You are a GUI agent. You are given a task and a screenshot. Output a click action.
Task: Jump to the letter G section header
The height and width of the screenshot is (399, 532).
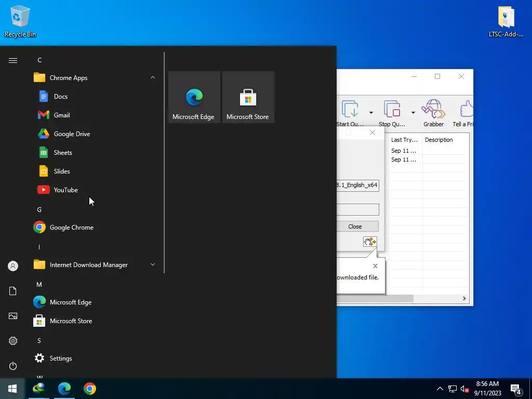point(39,210)
